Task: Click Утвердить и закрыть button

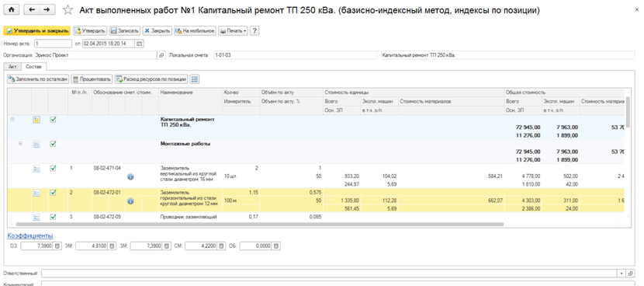Action: coord(37,31)
